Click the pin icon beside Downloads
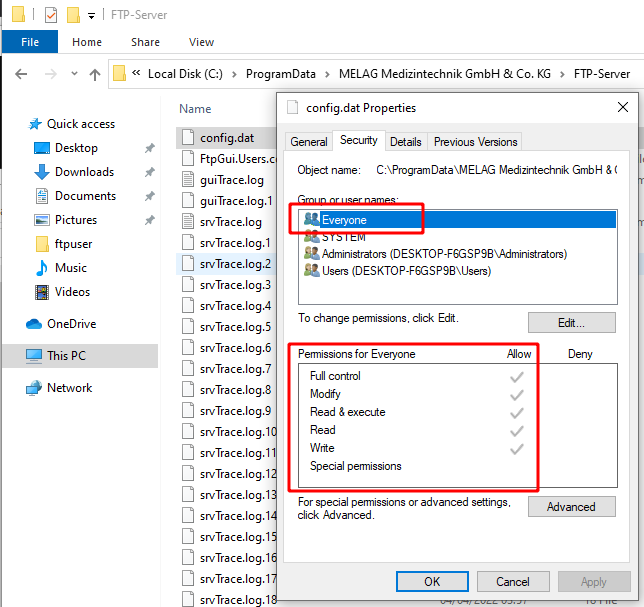The image size is (644, 607). tap(150, 172)
